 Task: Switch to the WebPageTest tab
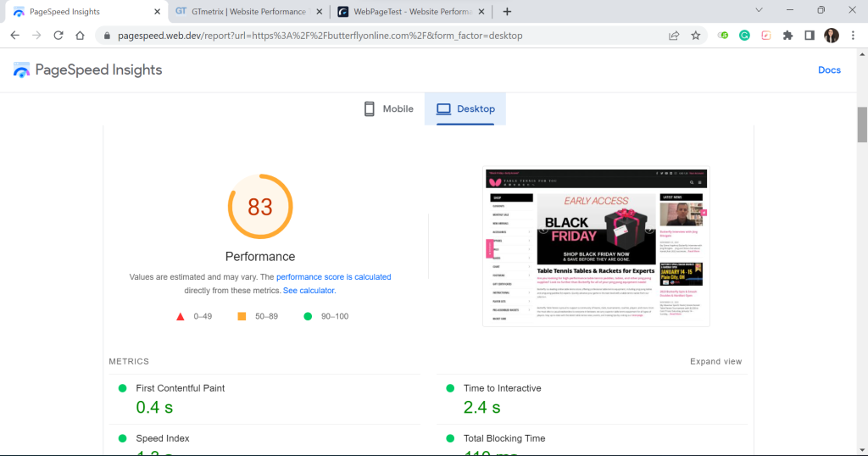click(411, 12)
